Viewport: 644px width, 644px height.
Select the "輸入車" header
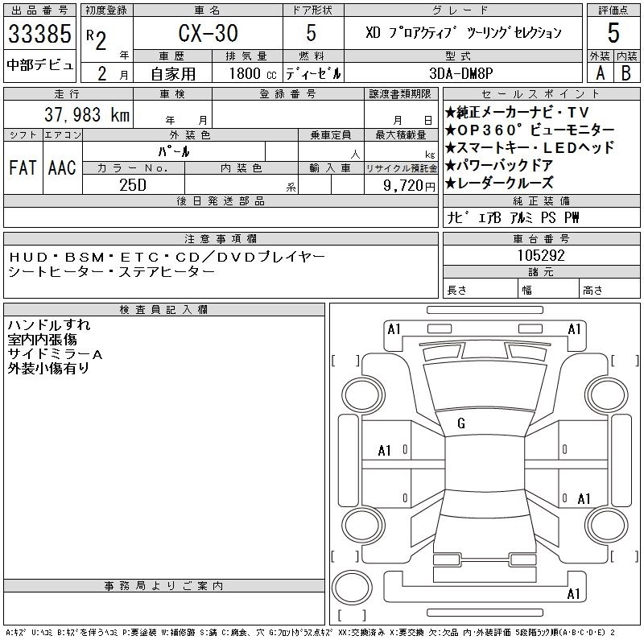pos(330,168)
